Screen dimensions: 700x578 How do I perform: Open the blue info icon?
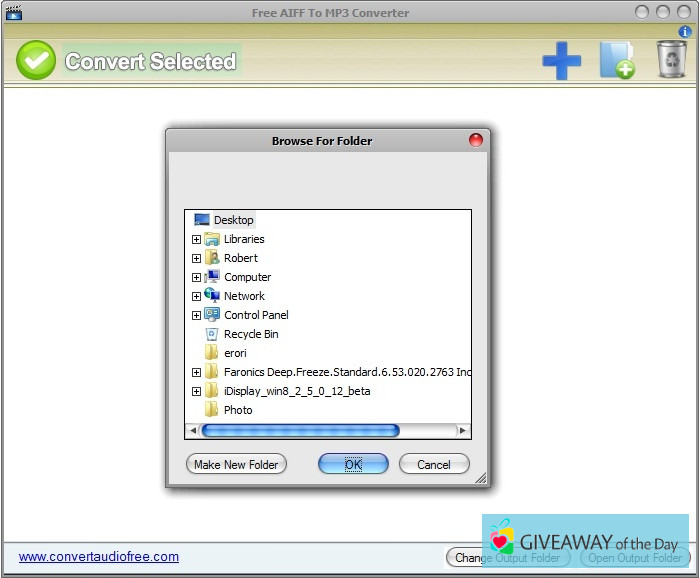click(685, 32)
